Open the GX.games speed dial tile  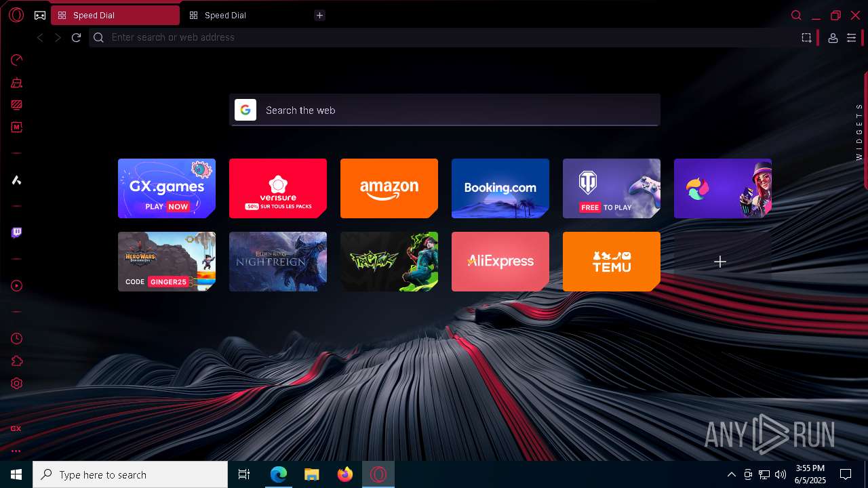point(167,188)
